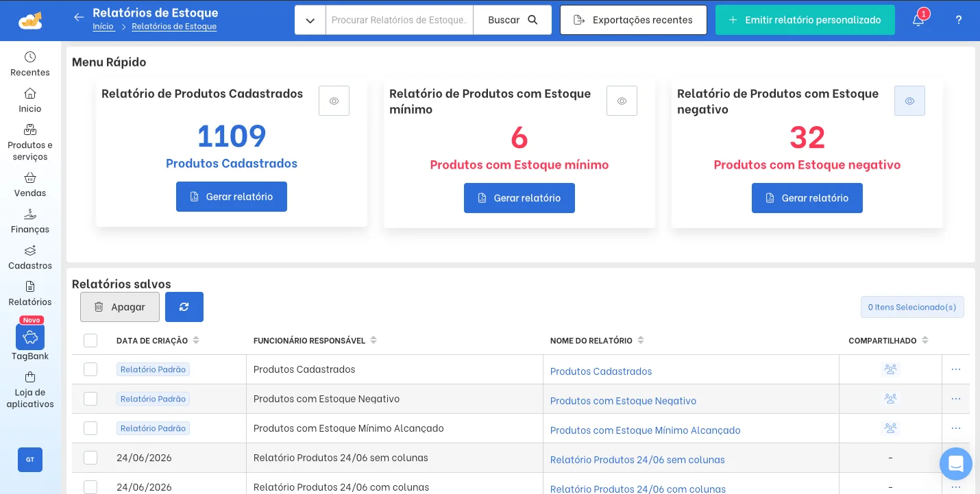Open Produtos e serviços in the sidebar

(30, 143)
